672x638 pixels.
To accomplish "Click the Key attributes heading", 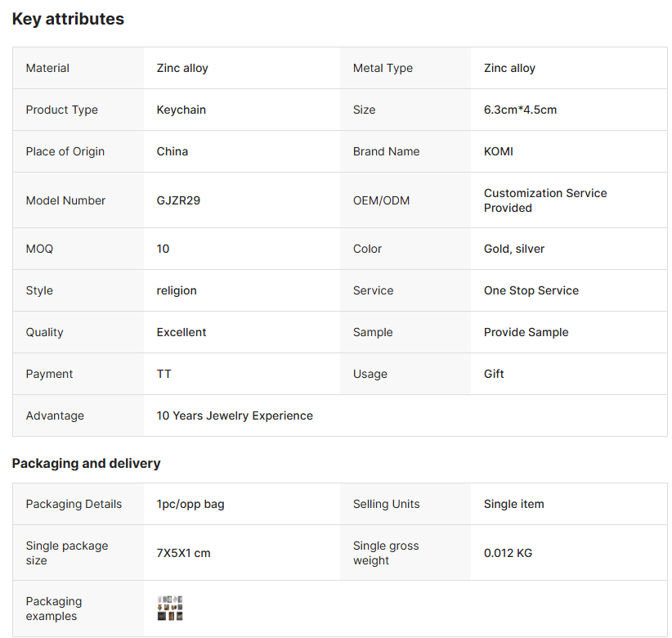I will [x=68, y=19].
